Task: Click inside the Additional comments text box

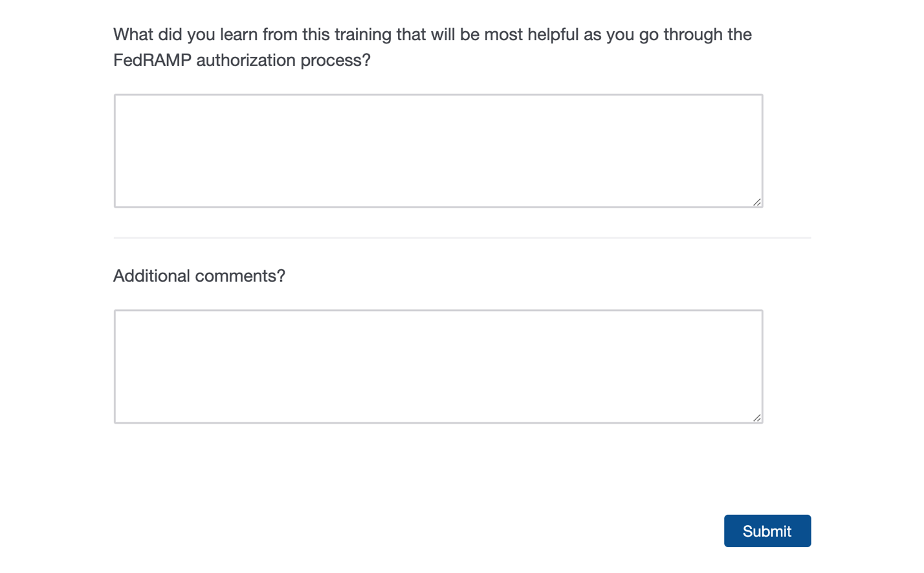Action: pos(438,367)
